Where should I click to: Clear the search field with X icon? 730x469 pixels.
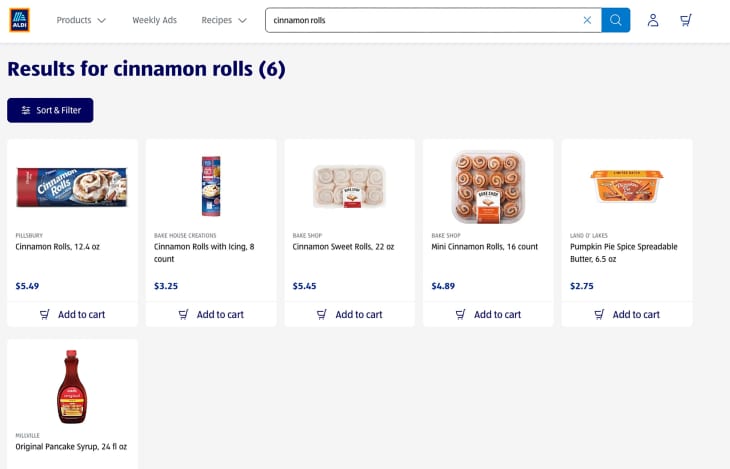pos(587,20)
